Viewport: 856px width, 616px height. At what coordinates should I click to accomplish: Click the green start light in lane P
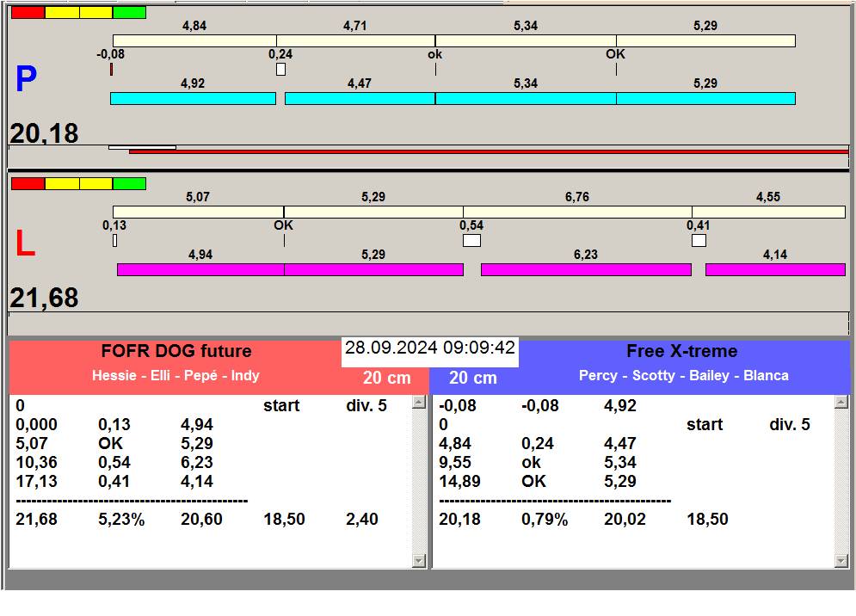pos(129,13)
